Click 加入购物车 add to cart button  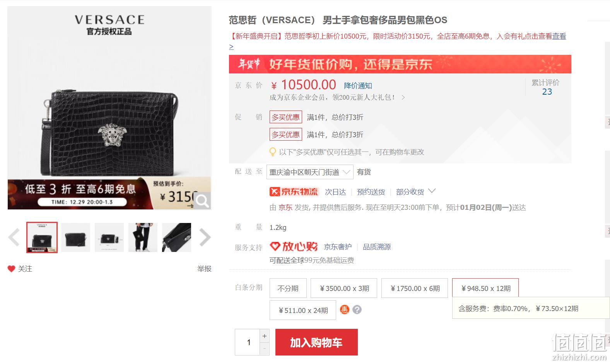pyautogui.click(x=316, y=342)
